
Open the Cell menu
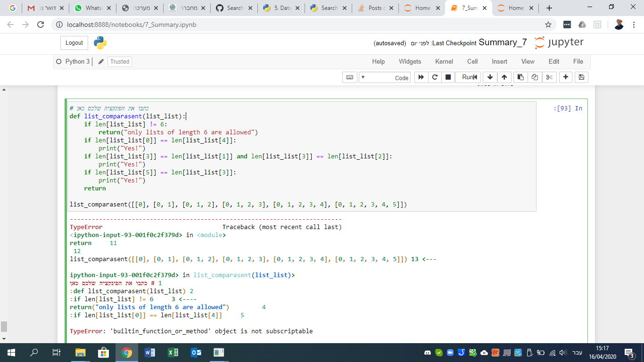coord(472,61)
